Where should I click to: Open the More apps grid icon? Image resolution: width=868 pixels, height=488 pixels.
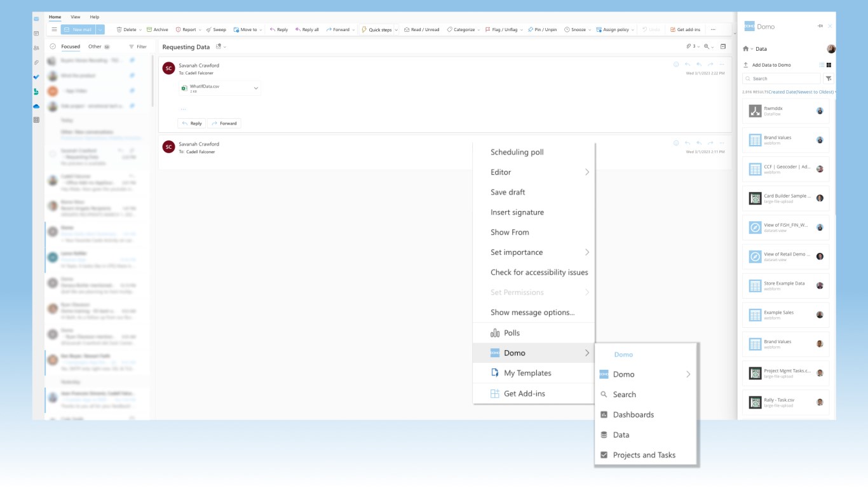(x=36, y=119)
